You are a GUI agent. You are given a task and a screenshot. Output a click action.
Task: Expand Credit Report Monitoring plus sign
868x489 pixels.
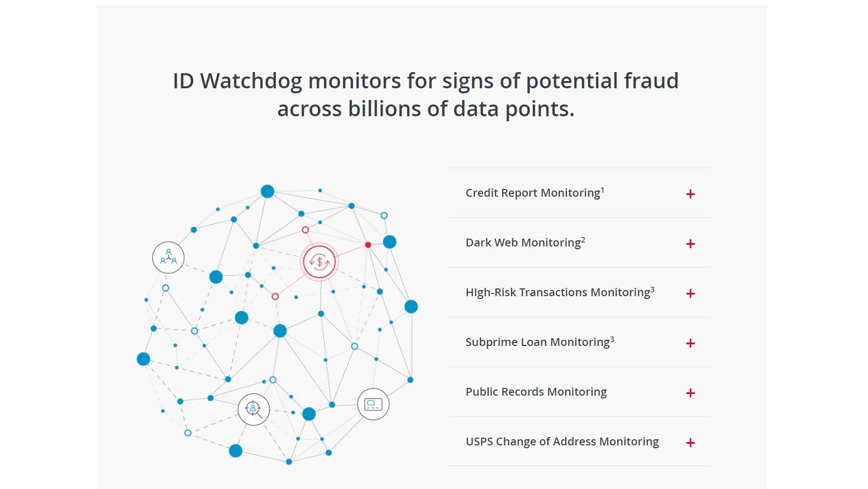click(x=690, y=194)
